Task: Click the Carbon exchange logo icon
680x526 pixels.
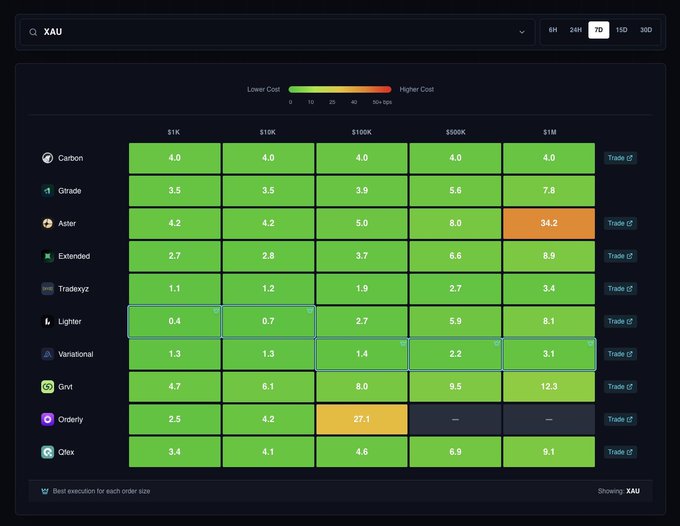Action: coord(47,158)
